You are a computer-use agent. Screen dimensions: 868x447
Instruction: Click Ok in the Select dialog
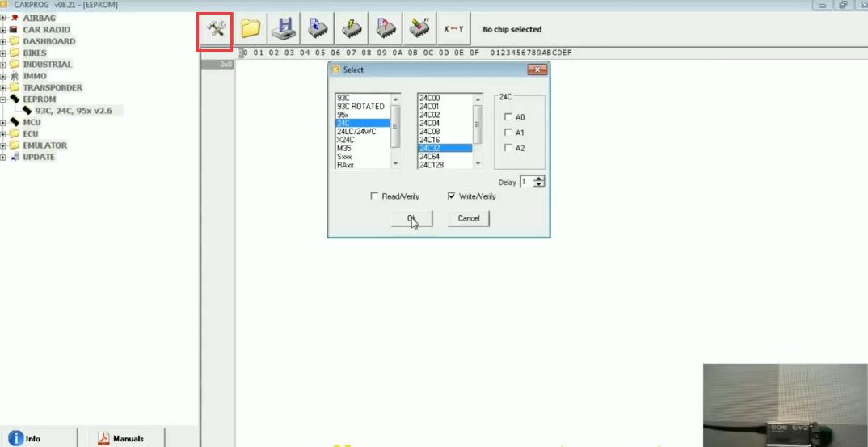click(411, 218)
